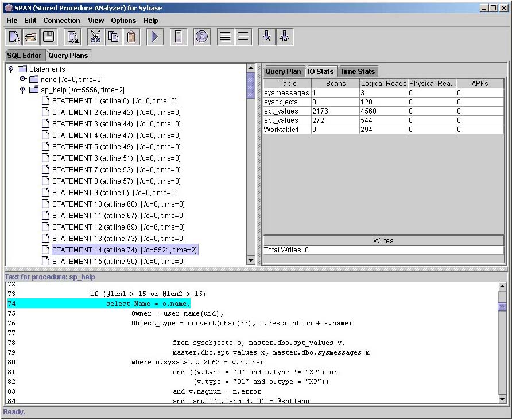Click the page icon of STATEMENT 3
512x420 pixels.
tap(46, 123)
